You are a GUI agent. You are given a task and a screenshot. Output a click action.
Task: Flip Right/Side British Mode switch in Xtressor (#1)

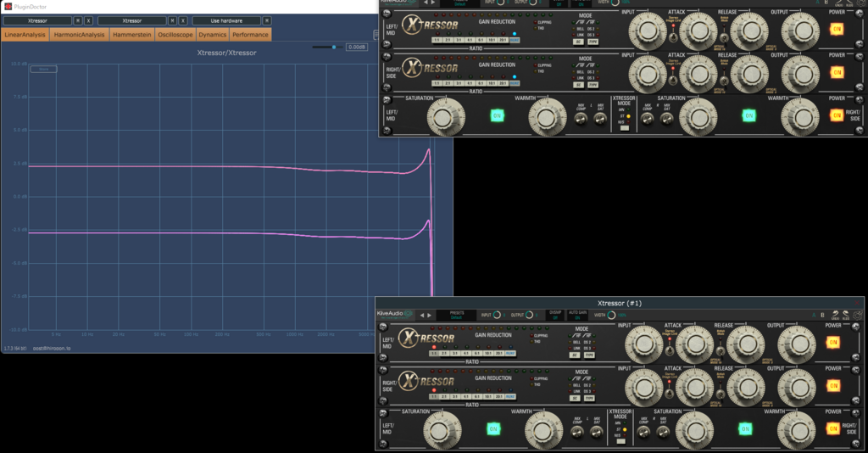721,394
